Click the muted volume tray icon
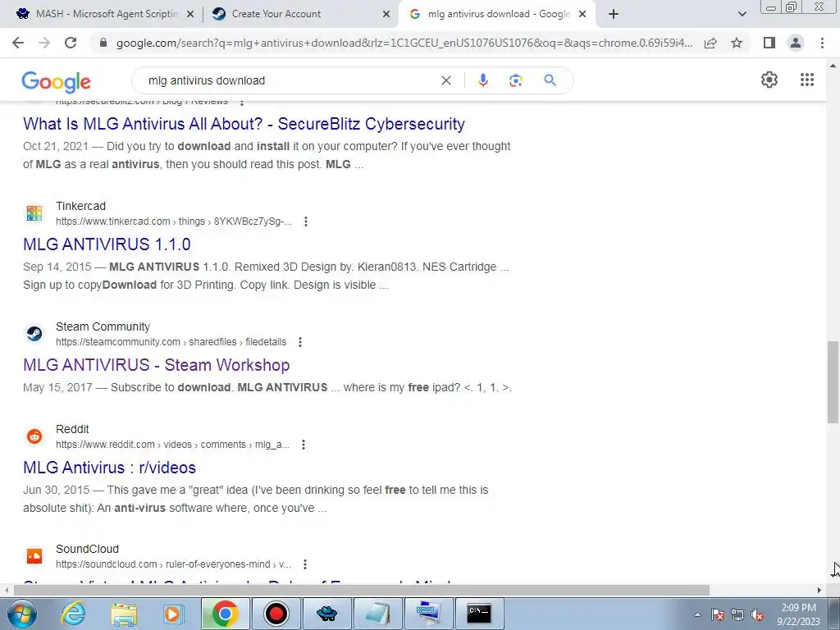Viewport: 840px width, 630px height. [x=757, y=614]
